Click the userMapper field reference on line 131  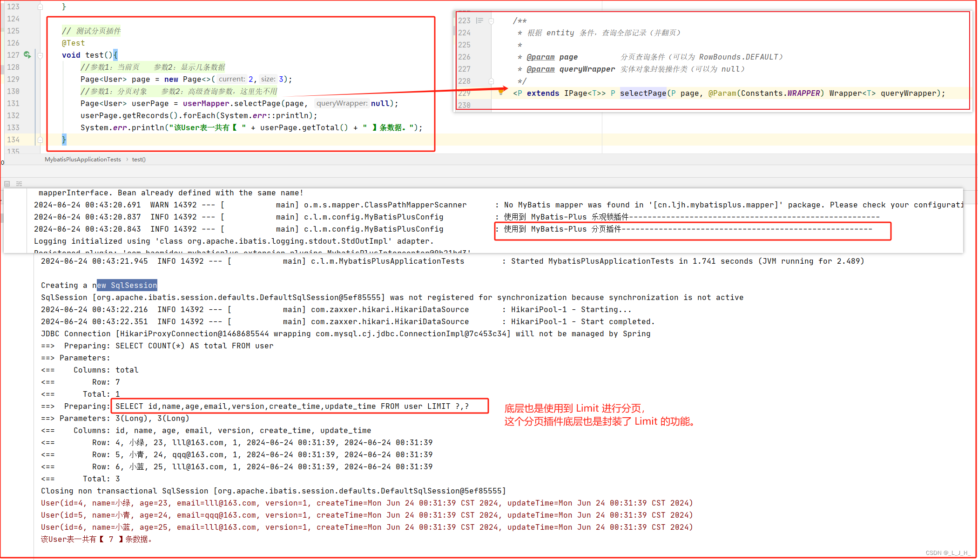(x=206, y=103)
